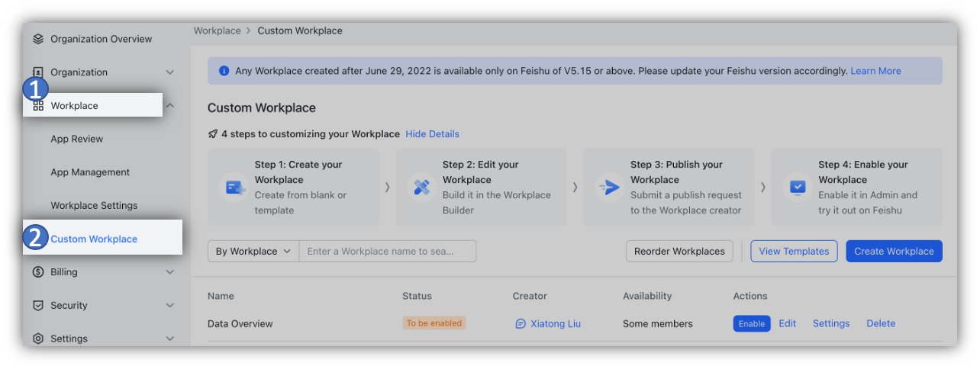980x369 pixels.
Task: Click the Billing dollar sign icon
Action: (38, 272)
